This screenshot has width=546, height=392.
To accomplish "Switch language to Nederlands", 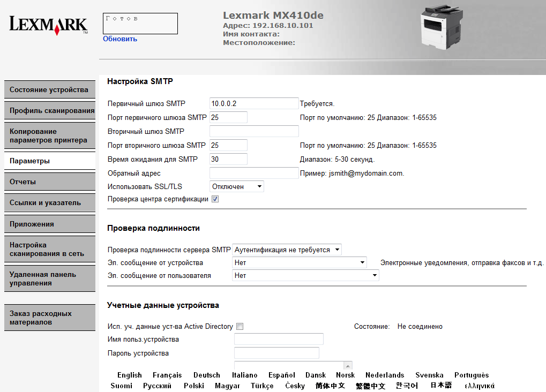I will 385,375.
